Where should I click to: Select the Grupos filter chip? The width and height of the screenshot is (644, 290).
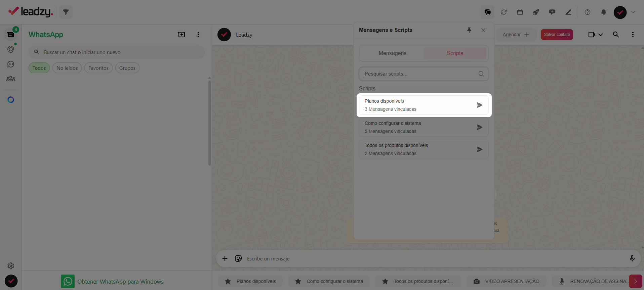point(127,68)
